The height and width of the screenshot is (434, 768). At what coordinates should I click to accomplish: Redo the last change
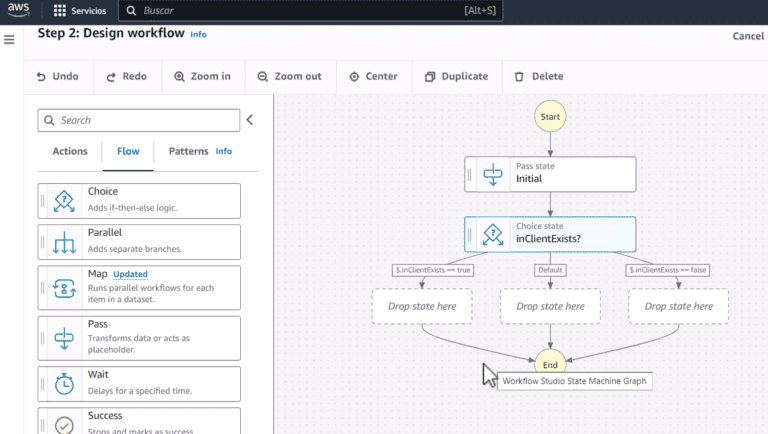[x=127, y=76]
